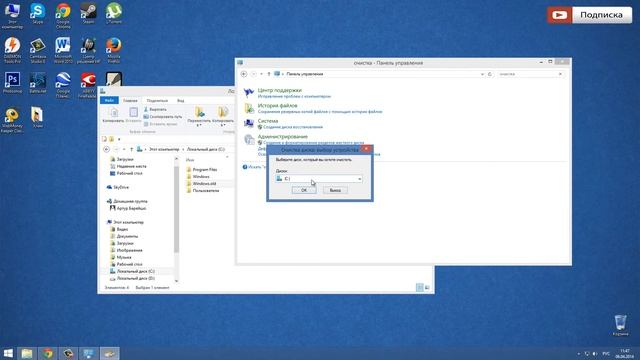Open the Skype desktop shortcut
Image resolution: width=640 pixels, height=360 pixels.
pyautogui.click(x=38, y=13)
